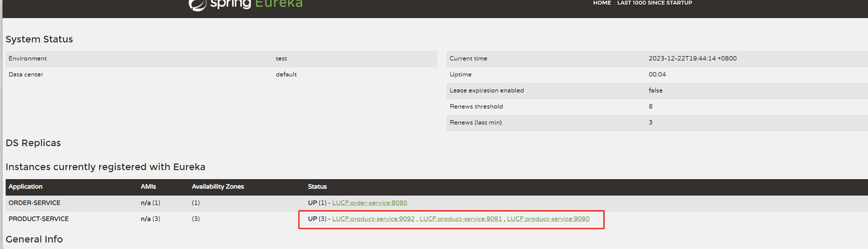Viewport: 868px width, 249px height.
Task: Open the HOME navigation link
Action: pos(602,3)
